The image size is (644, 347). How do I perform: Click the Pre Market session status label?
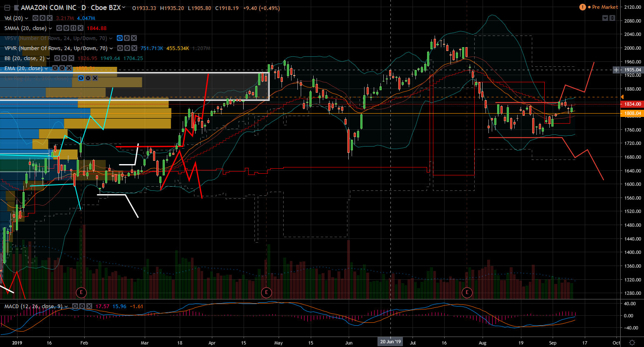pos(605,7)
